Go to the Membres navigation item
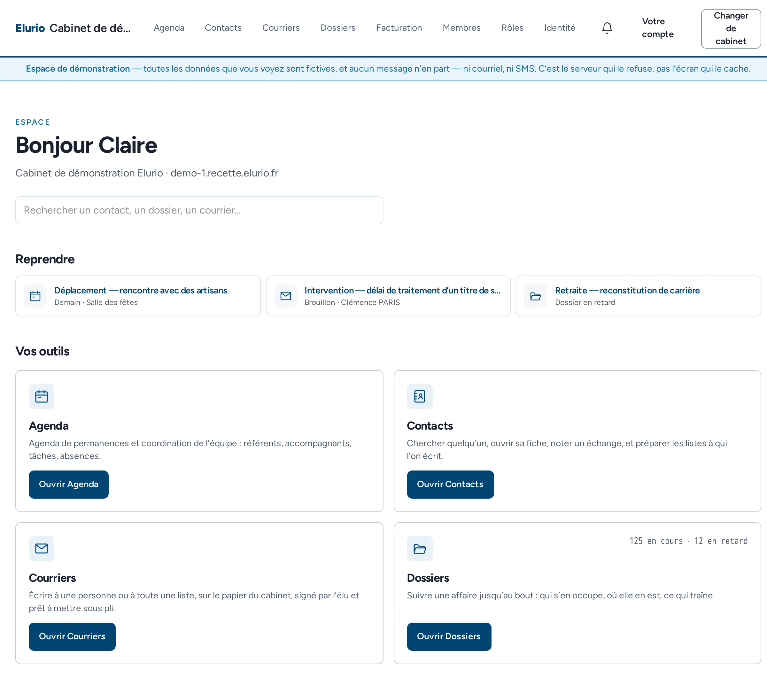Screen dimensions: 767x700 461,28
